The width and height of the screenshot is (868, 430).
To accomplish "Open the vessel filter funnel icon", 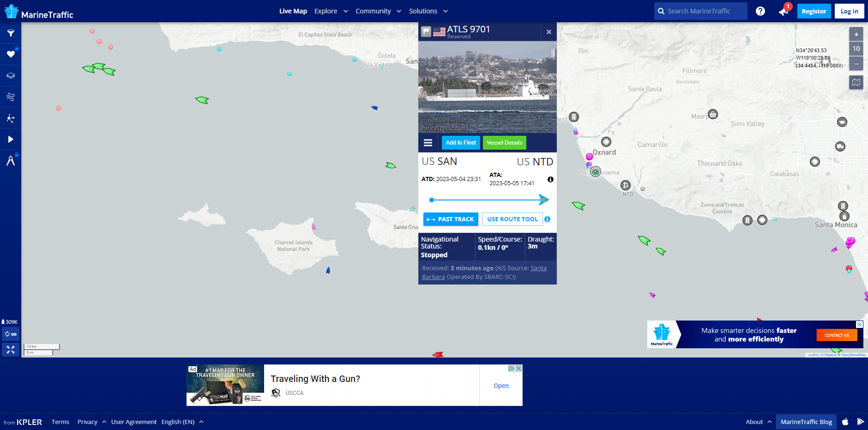I will (x=11, y=33).
